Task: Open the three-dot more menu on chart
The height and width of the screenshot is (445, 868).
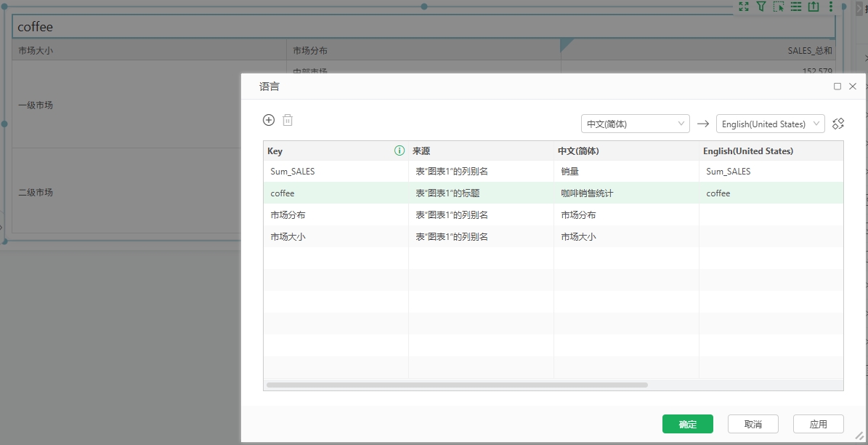Action: (x=831, y=7)
